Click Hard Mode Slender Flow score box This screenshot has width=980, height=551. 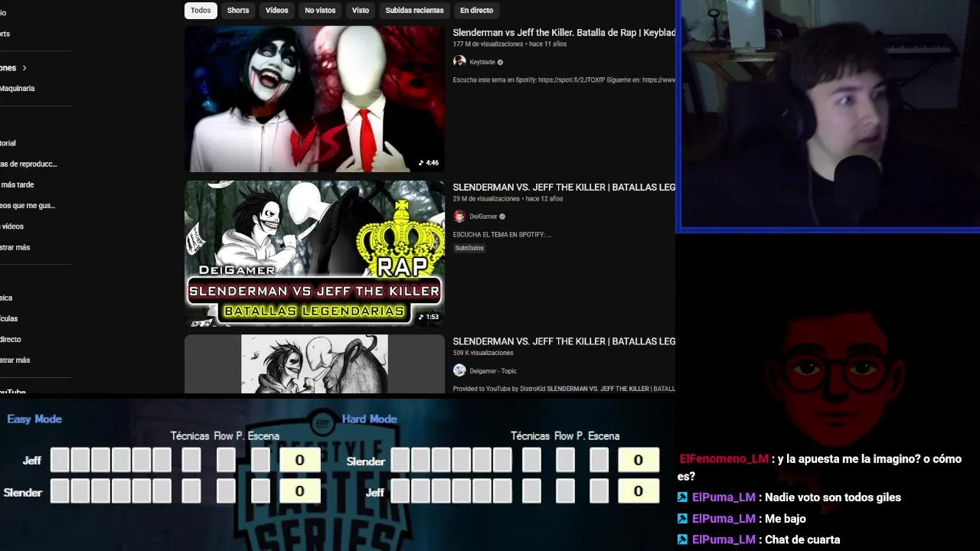565,460
